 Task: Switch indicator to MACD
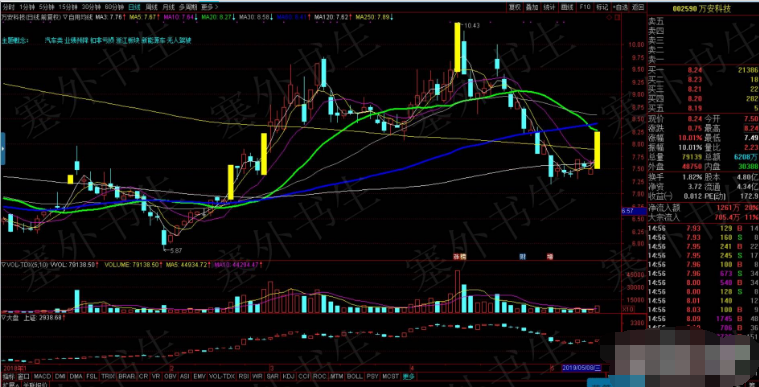tap(43, 376)
